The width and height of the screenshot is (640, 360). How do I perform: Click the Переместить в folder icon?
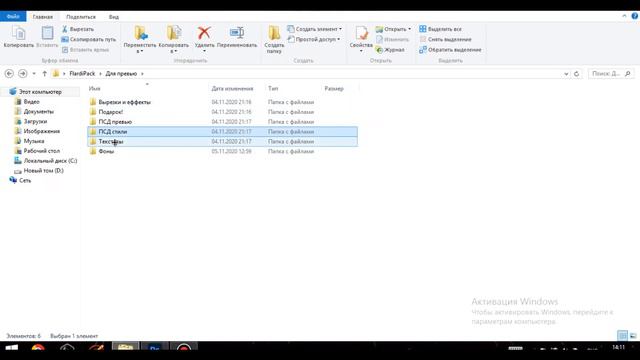coord(141,33)
